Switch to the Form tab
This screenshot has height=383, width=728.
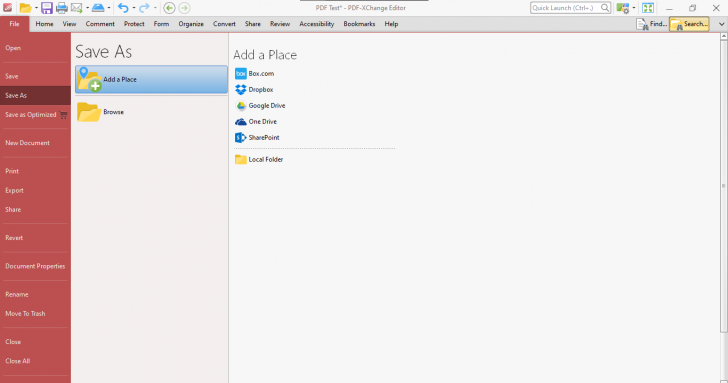click(x=162, y=24)
